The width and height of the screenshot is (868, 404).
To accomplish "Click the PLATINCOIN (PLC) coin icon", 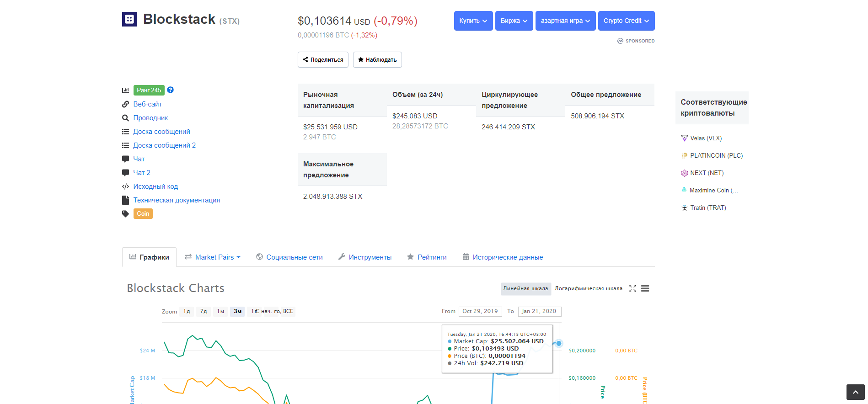I will (x=684, y=155).
